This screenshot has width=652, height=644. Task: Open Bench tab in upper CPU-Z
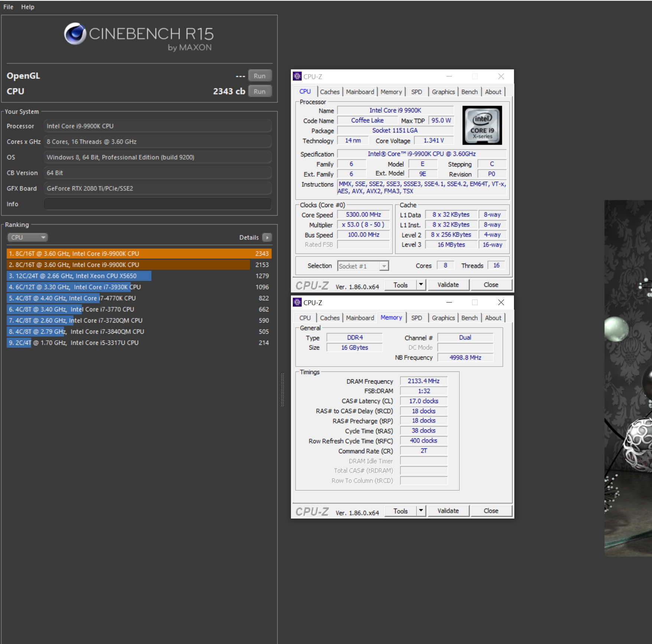[469, 92]
